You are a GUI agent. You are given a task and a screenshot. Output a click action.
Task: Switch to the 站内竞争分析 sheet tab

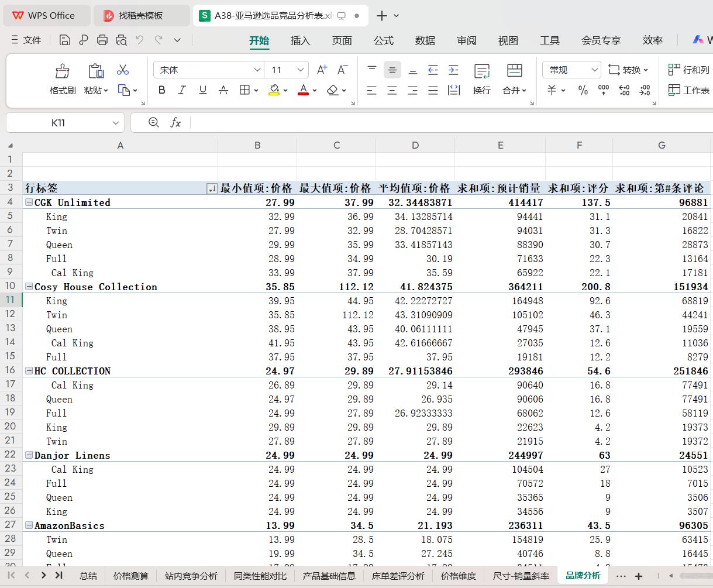coord(191,576)
